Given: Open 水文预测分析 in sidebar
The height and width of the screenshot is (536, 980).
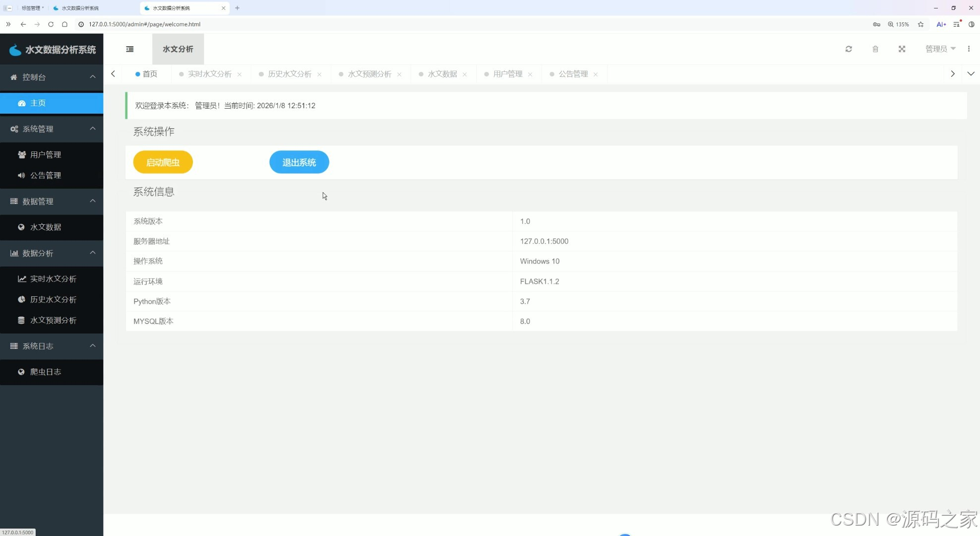Looking at the screenshot, I should coord(53,320).
